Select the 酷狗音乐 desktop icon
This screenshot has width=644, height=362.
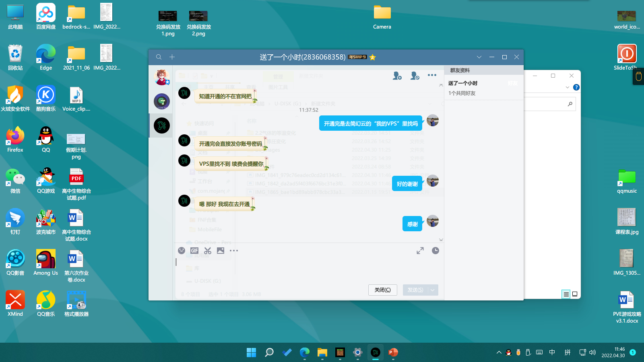click(x=46, y=99)
